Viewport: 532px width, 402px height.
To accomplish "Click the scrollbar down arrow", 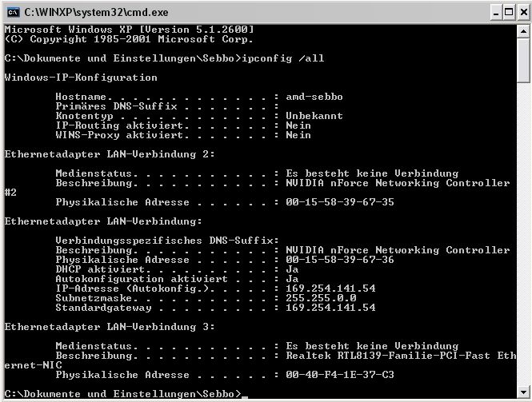I will [x=523, y=392].
